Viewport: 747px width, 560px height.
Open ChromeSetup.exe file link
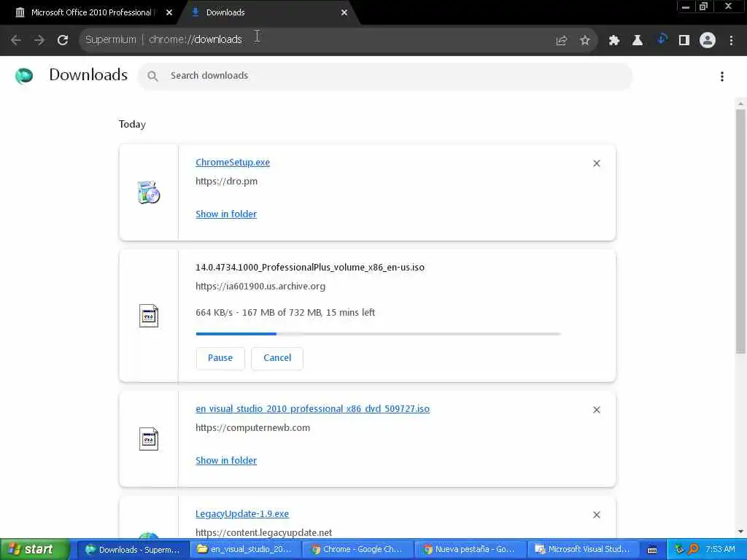coord(233,163)
